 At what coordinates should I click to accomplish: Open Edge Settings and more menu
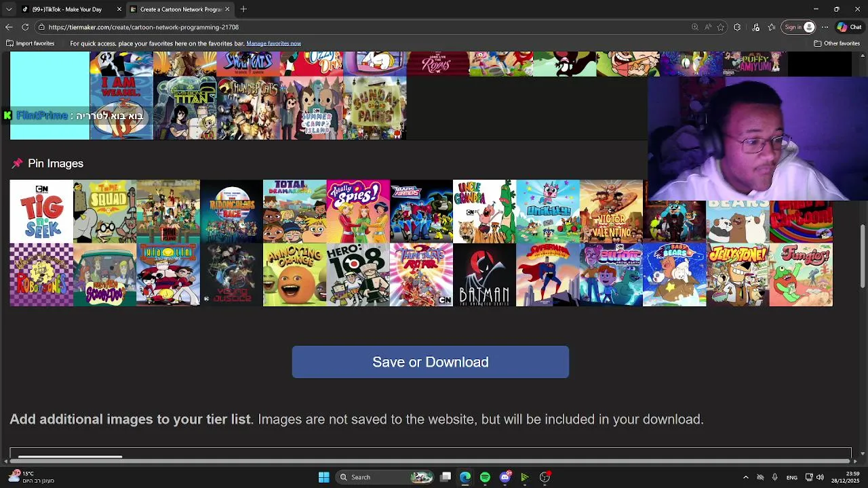point(825,27)
